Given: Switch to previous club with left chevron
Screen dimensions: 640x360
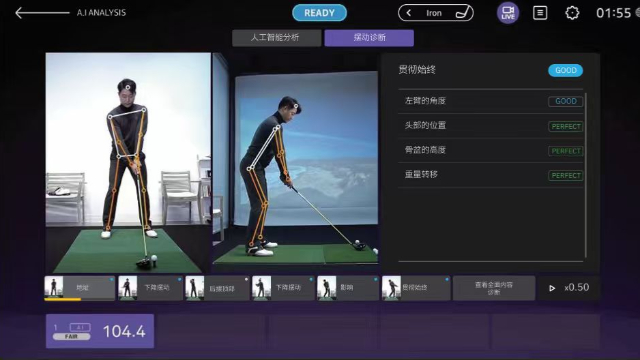Looking at the screenshot, I should [409, 13].
